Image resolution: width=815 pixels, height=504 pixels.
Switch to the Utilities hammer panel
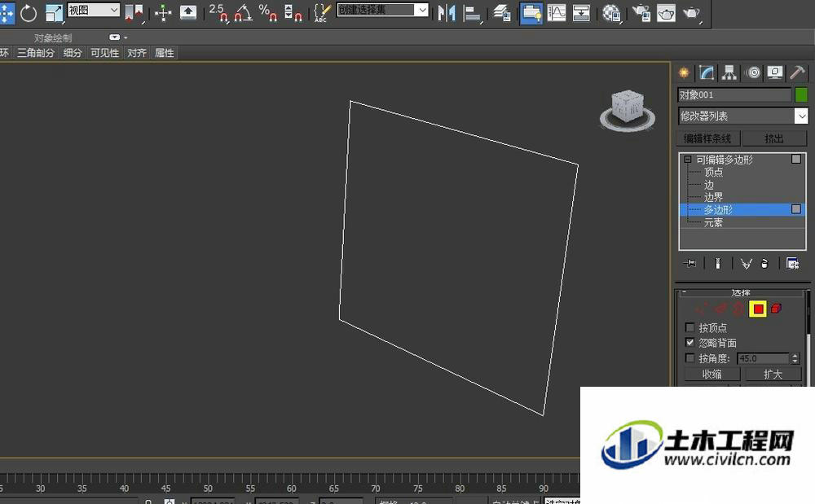click(797, 72)
